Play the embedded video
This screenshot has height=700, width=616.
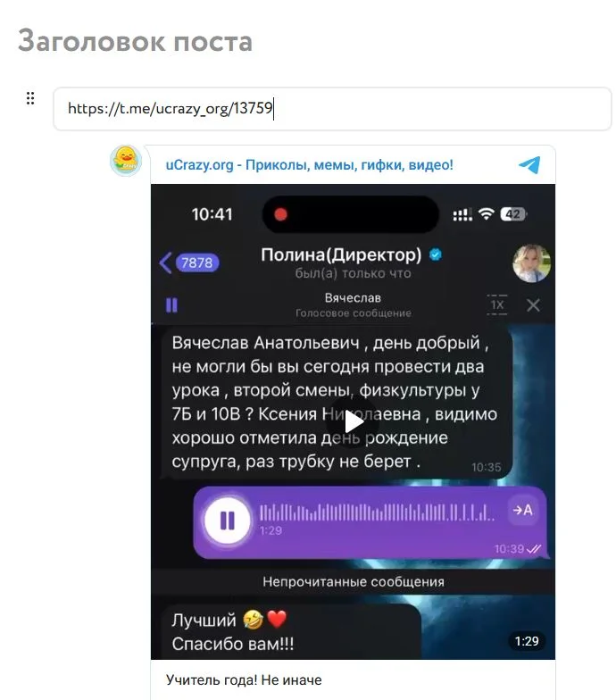pos(354,421)
